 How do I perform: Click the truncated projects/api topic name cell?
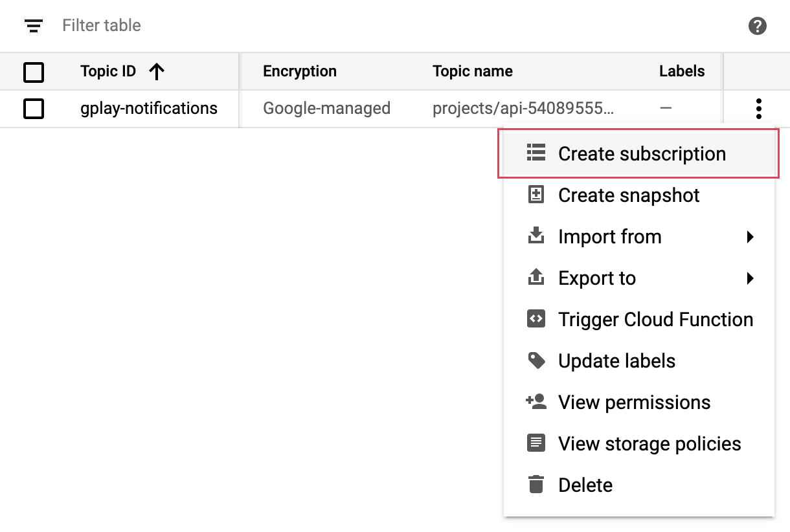[x=523, y=108]
